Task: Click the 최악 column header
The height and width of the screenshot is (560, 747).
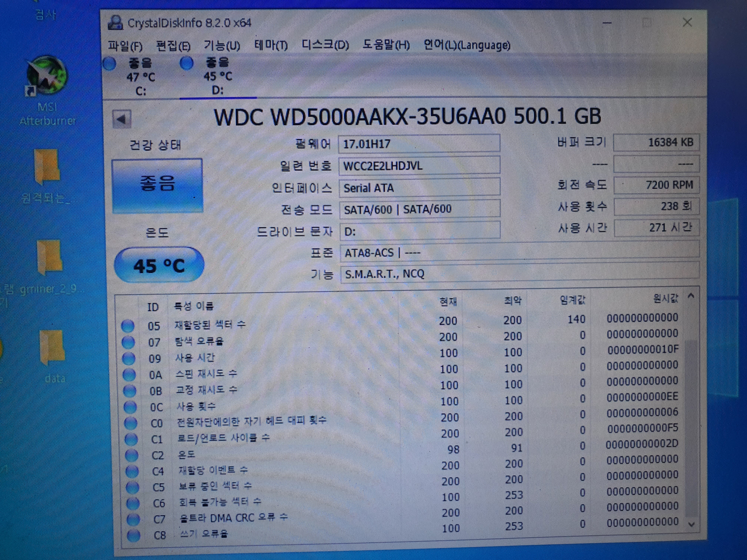Action: 513,301
